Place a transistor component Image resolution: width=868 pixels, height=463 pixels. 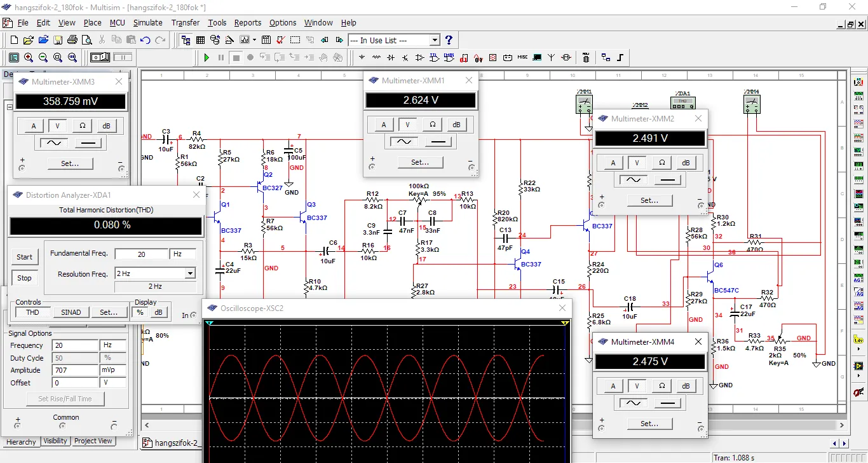405,57
